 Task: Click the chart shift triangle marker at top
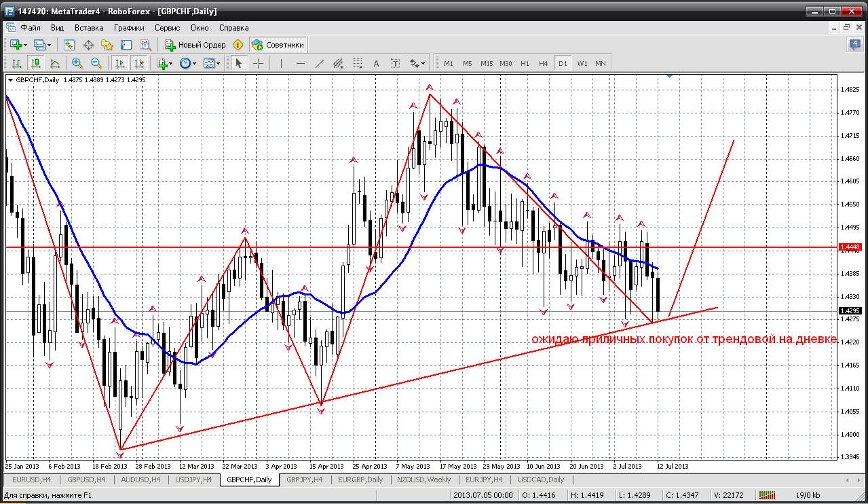[x=670, y=77]
